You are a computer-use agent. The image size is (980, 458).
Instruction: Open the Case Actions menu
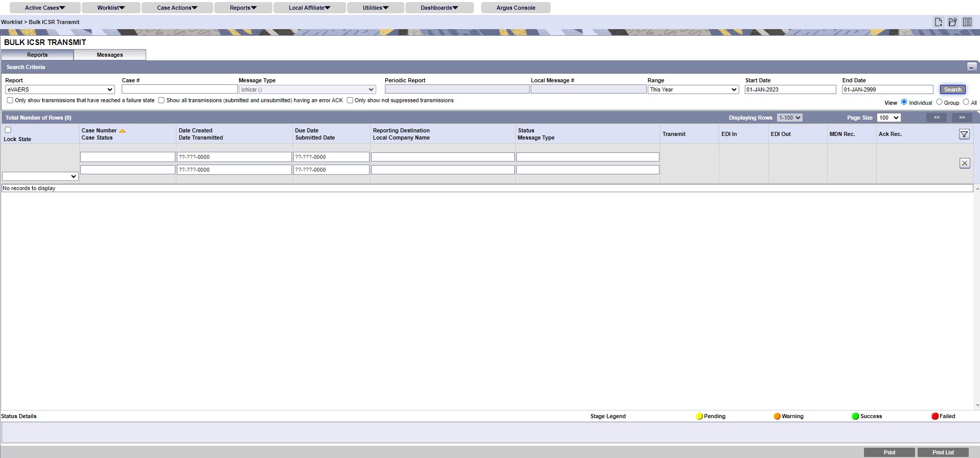click(177, 8)
